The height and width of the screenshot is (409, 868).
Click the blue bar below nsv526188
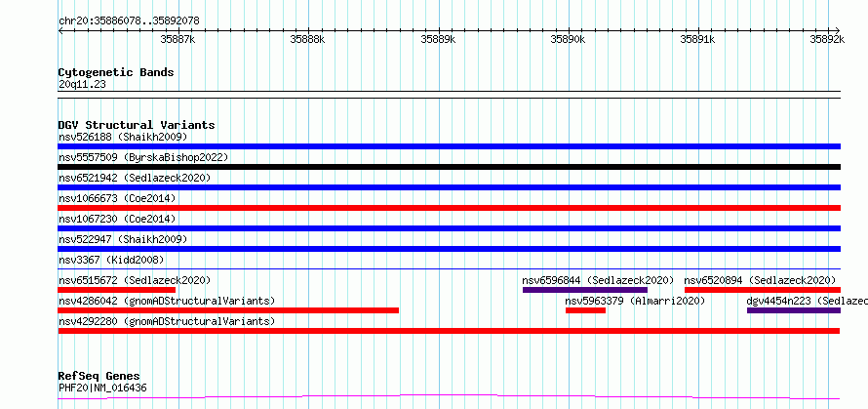[x=449, y=146]
